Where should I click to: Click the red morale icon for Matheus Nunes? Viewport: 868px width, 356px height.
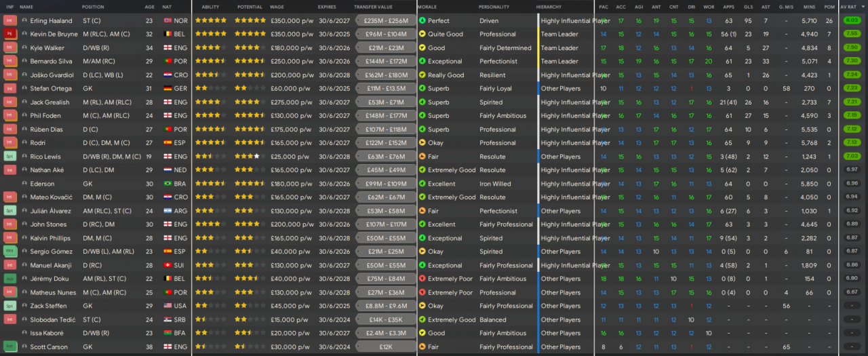[x=422, y=292]
